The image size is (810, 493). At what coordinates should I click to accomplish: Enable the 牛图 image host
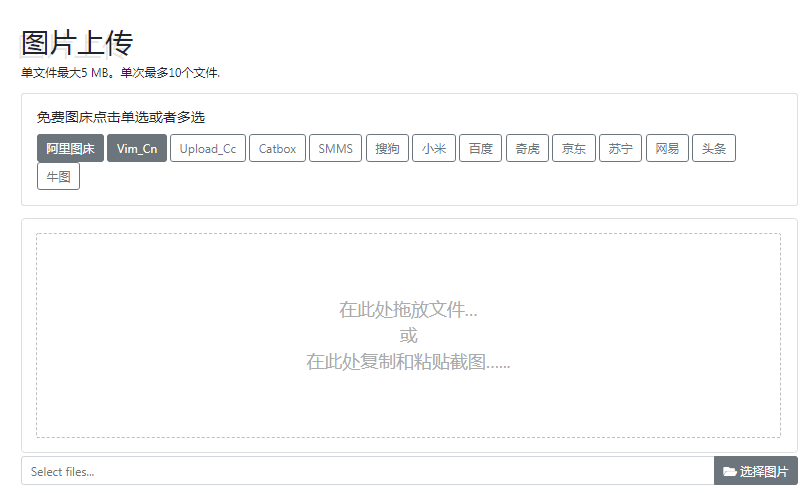(58, 177)
